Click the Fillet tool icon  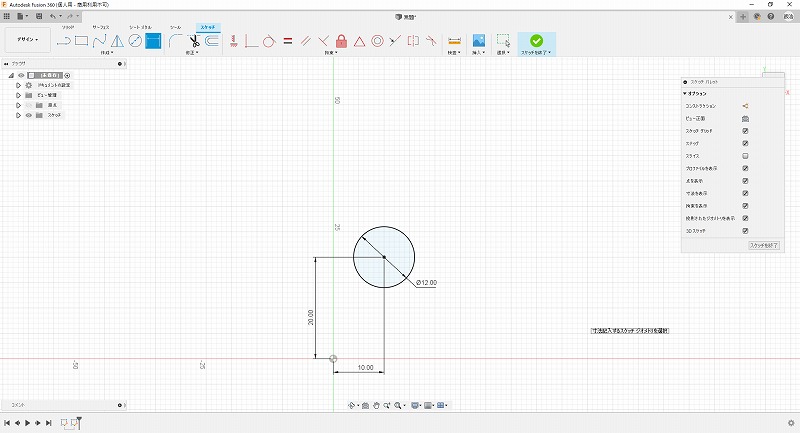175,41
